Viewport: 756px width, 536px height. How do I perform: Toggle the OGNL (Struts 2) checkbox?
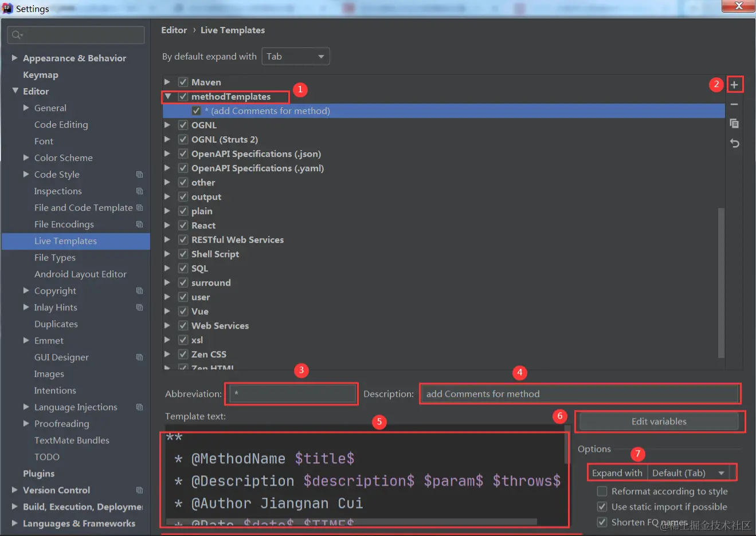(x=183, y=139)
